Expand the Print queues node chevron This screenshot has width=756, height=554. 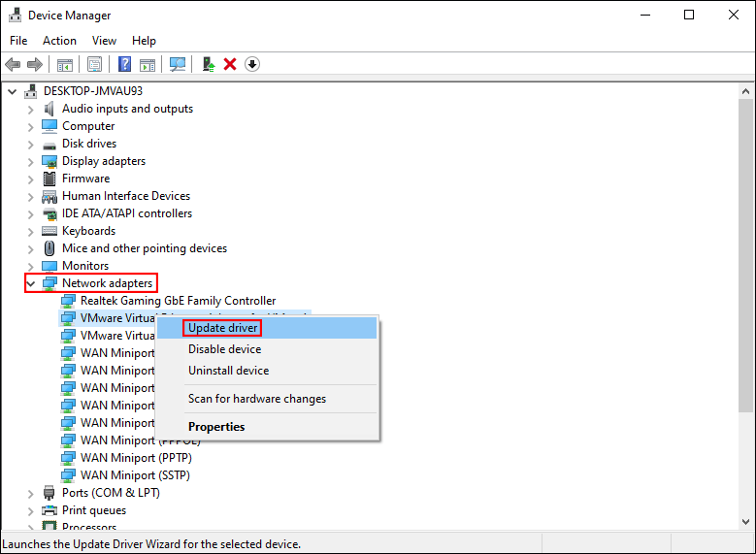click(x=31, y=510)
